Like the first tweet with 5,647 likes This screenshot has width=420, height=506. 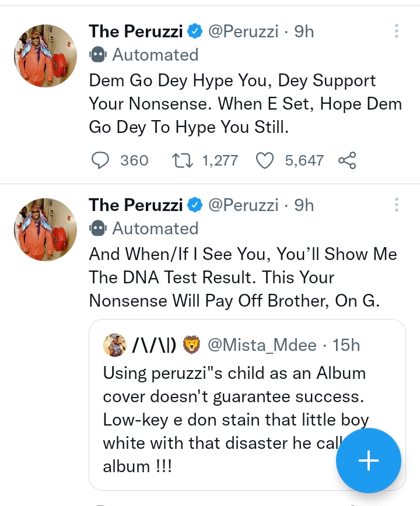click(x=265, y=160)
